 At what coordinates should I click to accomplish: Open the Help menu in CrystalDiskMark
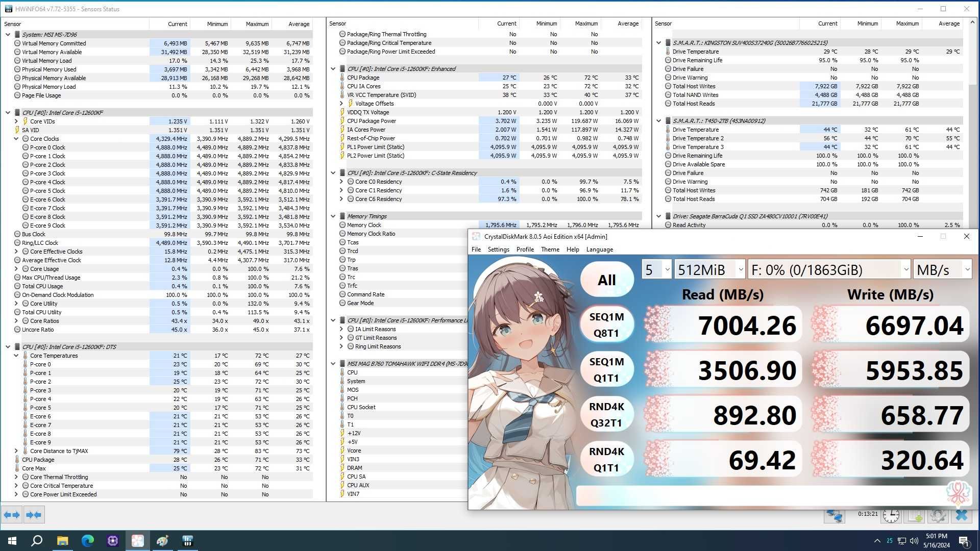tap(573, 249)
